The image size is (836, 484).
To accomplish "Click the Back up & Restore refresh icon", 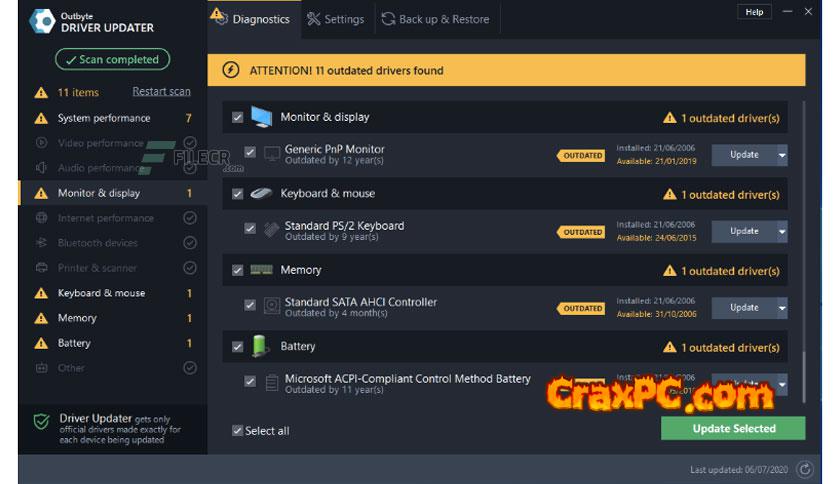I will (388, 19).
